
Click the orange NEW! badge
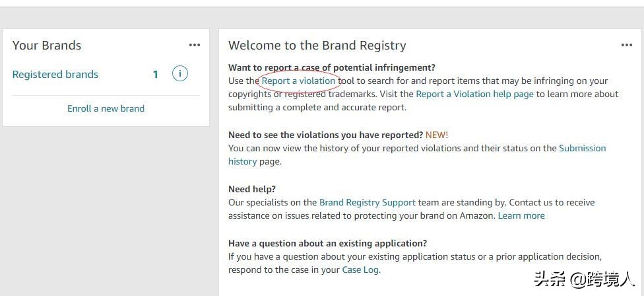437,135
